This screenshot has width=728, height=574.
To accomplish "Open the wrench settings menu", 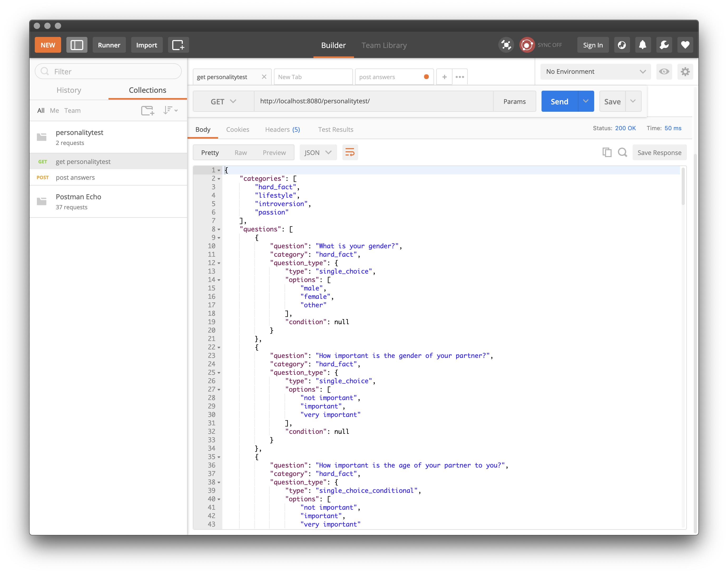I will 664,45.
